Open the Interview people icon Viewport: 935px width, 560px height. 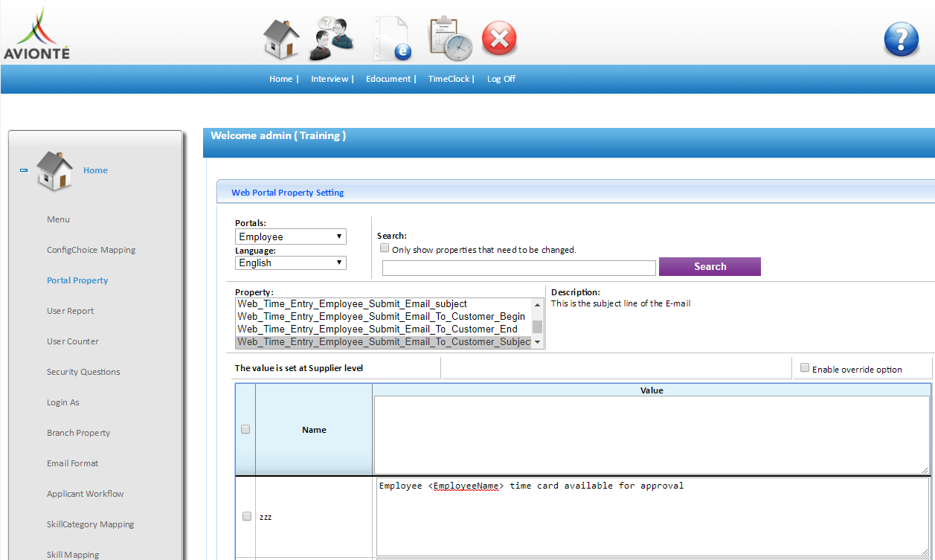pos(332,38)
